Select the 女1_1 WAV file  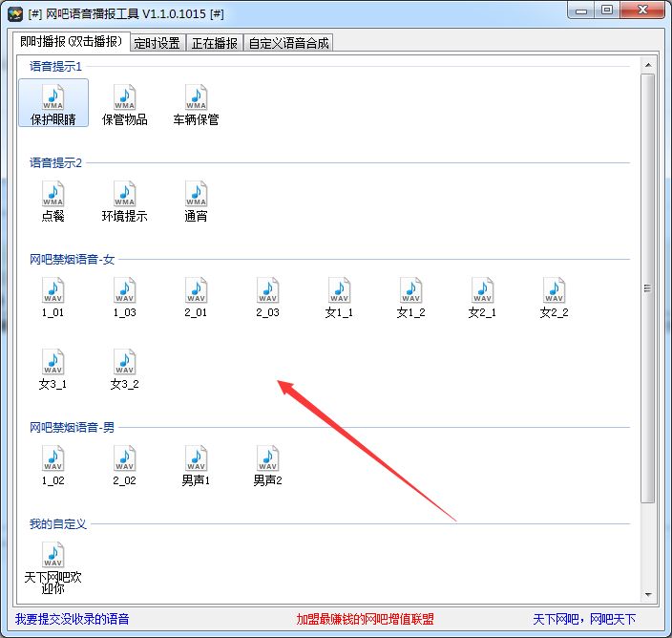point(339,297)
